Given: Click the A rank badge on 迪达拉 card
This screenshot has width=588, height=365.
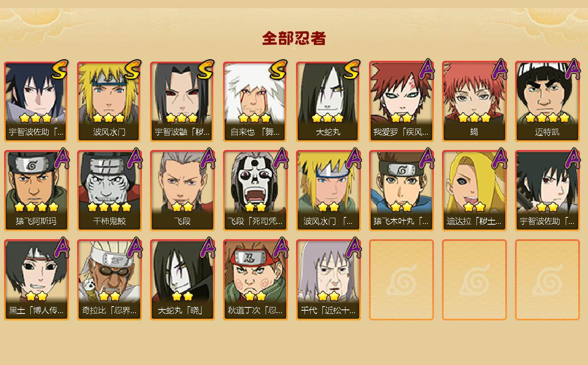Looking at the screenshot, I should [x=499, y=158].
